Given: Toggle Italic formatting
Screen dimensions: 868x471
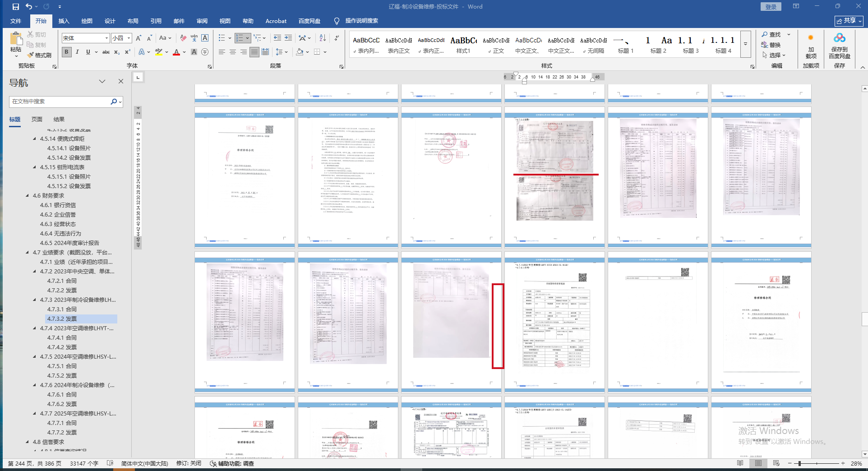Looking at the screenshot, I should pos(77,52).
